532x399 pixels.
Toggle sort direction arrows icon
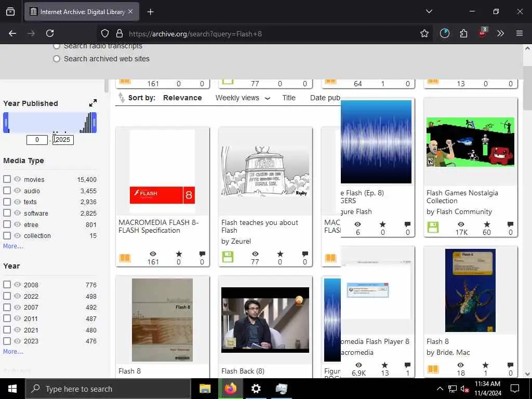pyautogui.click(x=122, y=98)
